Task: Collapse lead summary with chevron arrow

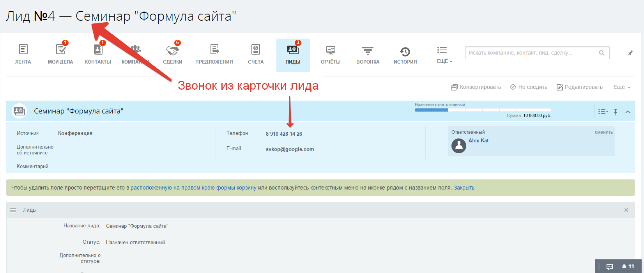Action: click(628, 112)
